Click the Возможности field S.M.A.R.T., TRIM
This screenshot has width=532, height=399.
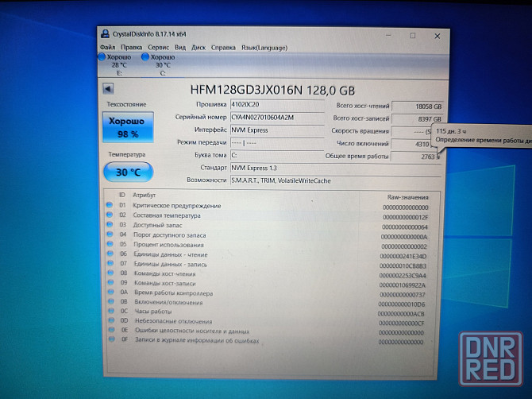tap(336, 180)
